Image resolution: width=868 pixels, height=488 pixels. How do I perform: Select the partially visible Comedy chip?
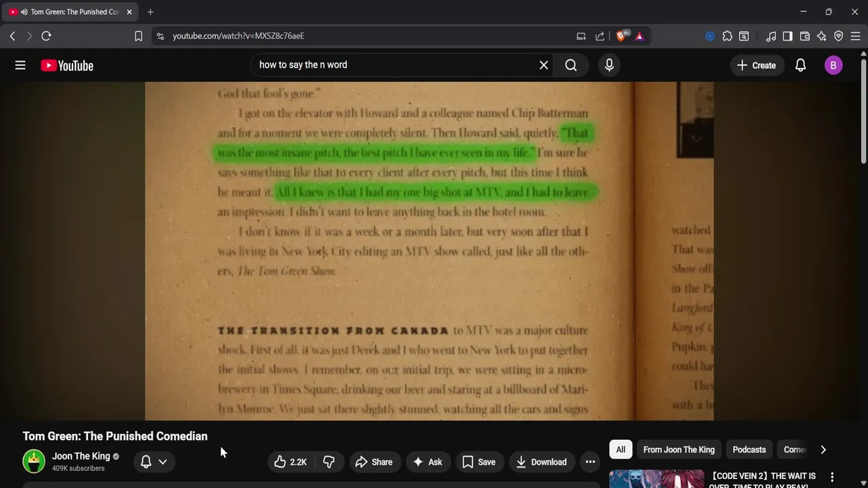(794, 449)
